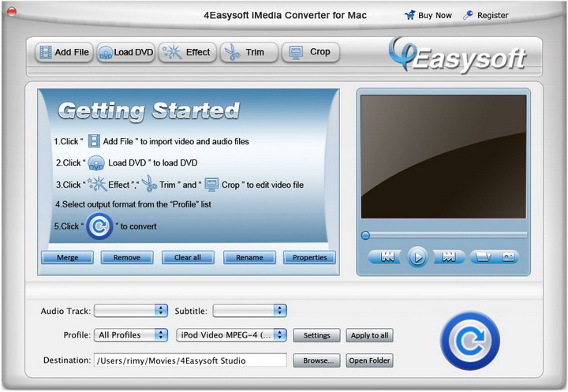The height and width of the screenshot is (392, 568).
Task: Skip to previous in the preview player
Action: pyautogui.click(x=386, y=257)
